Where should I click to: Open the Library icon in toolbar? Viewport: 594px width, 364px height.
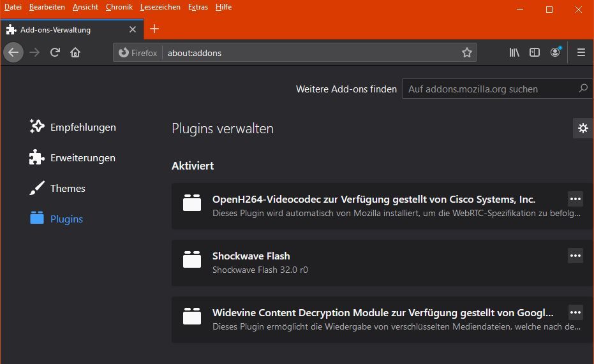(514, 53)
